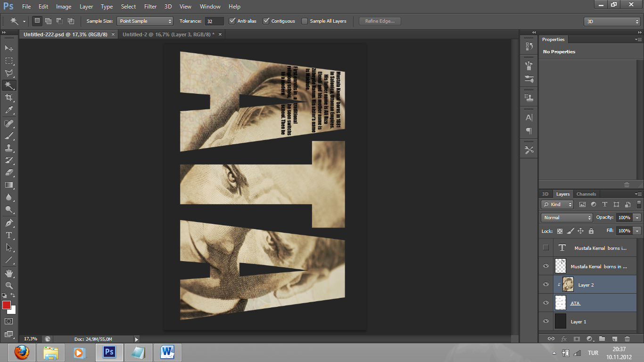Toggle the Contiguous checkbox
This screenshot has height=362, width=644.
pos(266,21)
